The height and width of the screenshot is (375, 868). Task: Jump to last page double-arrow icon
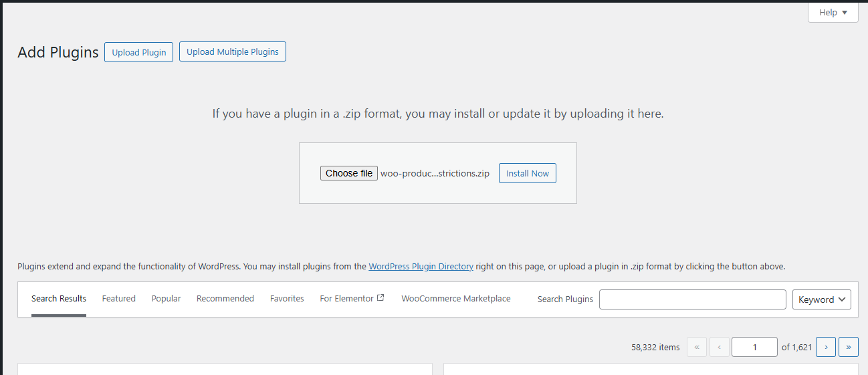(848, 347)
